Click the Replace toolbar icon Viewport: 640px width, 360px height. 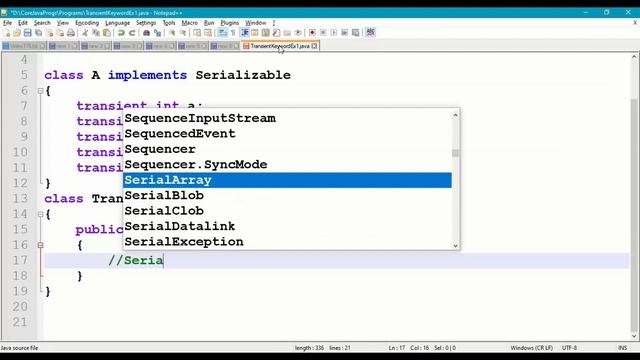tap(157, 33)
